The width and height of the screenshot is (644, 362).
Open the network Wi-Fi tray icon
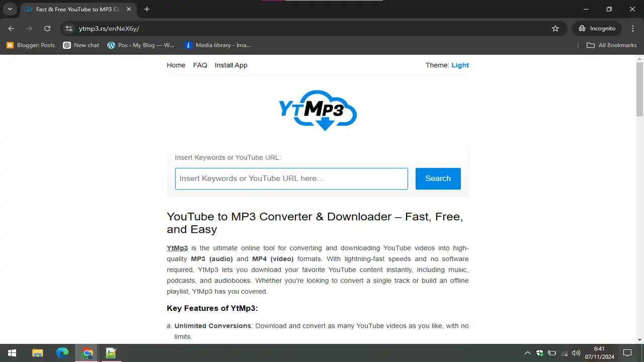[565, 353]
